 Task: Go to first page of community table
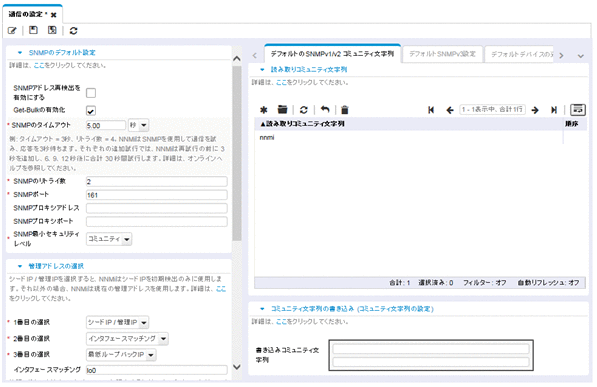point(431,110)
